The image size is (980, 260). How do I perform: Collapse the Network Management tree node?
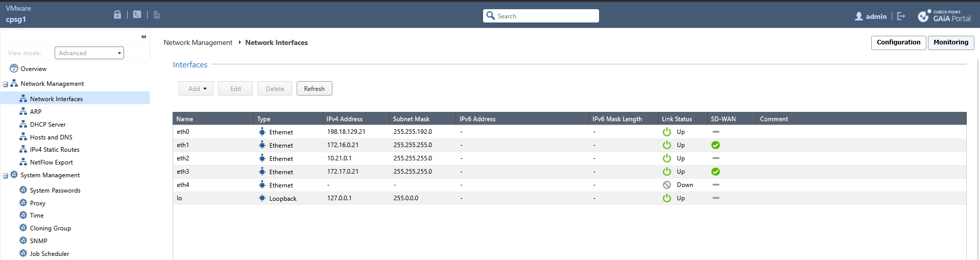pos(6,84)
